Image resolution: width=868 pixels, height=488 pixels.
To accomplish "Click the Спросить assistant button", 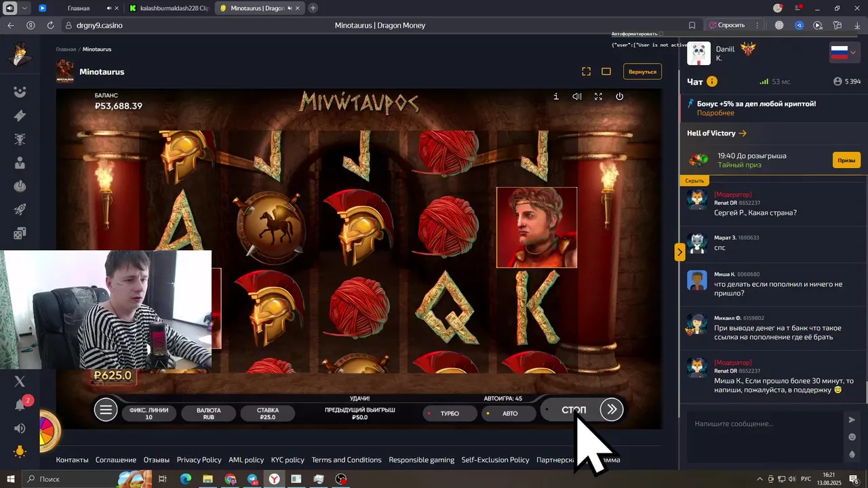I will tap(727, 25).
